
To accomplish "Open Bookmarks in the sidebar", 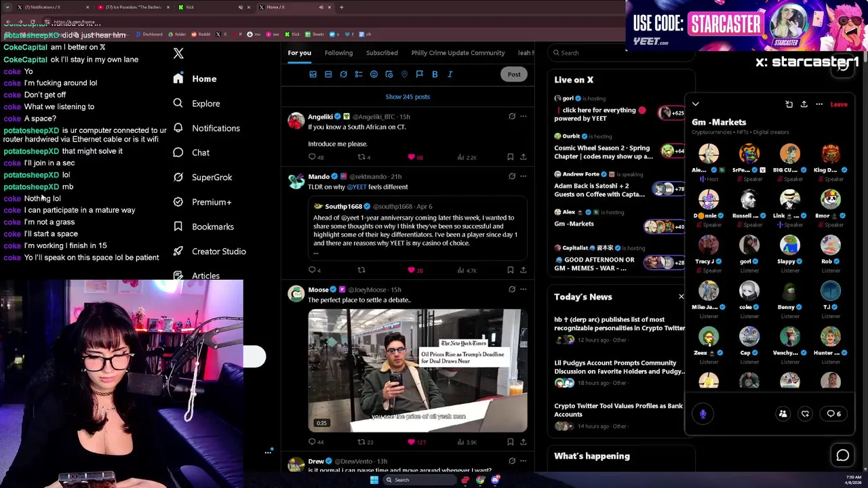I will pos(203,226).
